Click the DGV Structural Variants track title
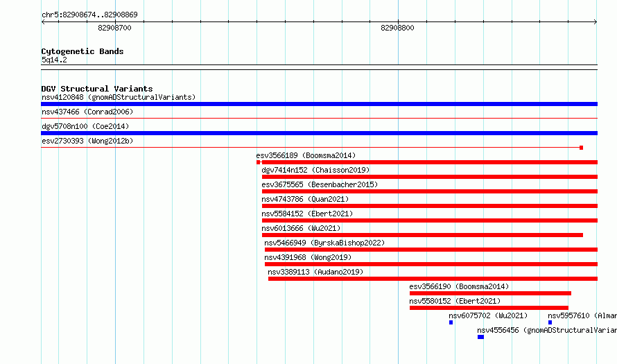 click(97, 89)
